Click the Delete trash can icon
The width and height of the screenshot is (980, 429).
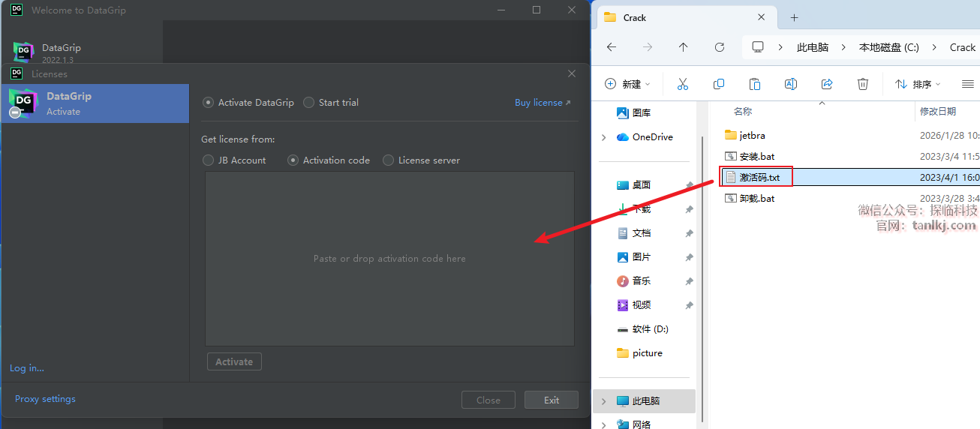point(863,84)
